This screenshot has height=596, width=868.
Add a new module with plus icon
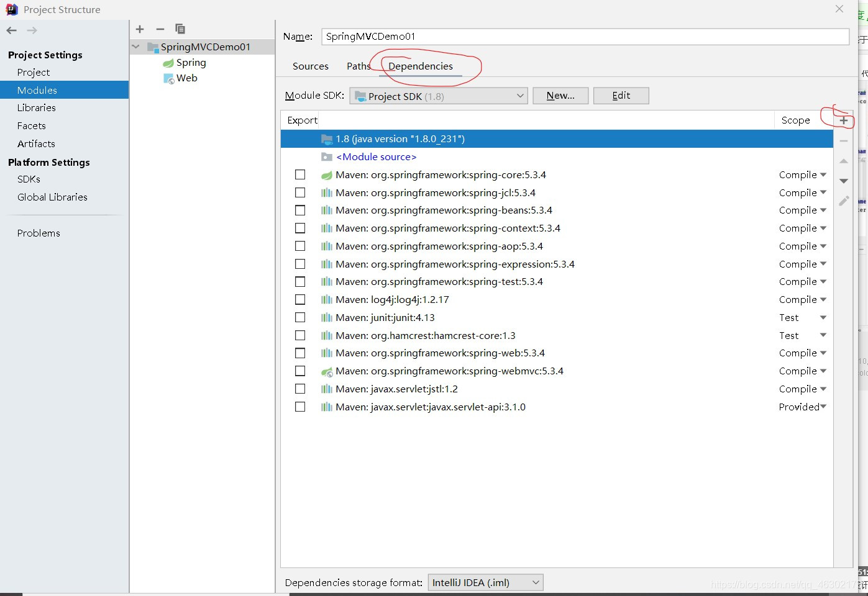(140, 29)
